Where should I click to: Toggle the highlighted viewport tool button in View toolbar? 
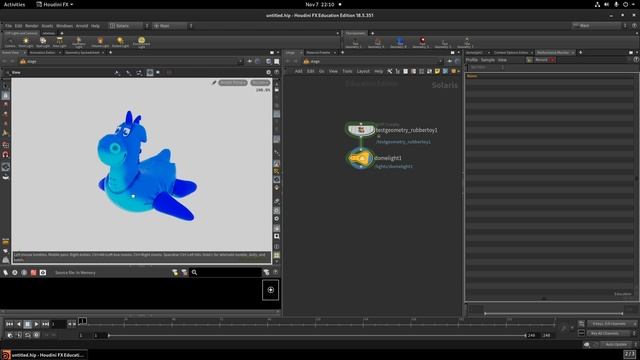coord(150,73)
